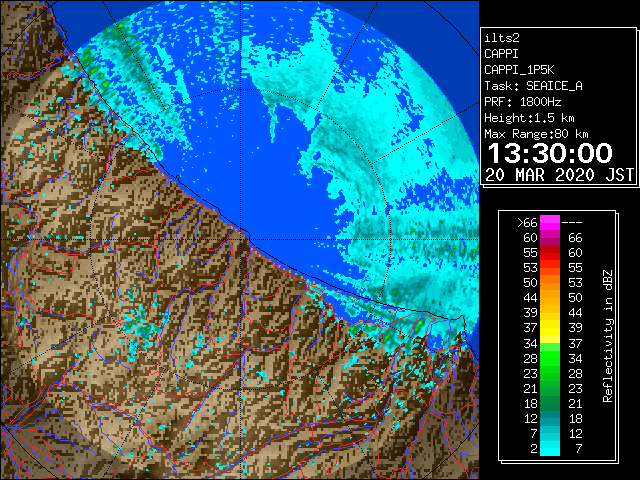Click the 'ilts2' site label
Screen dimensions: 640x480
502,38
